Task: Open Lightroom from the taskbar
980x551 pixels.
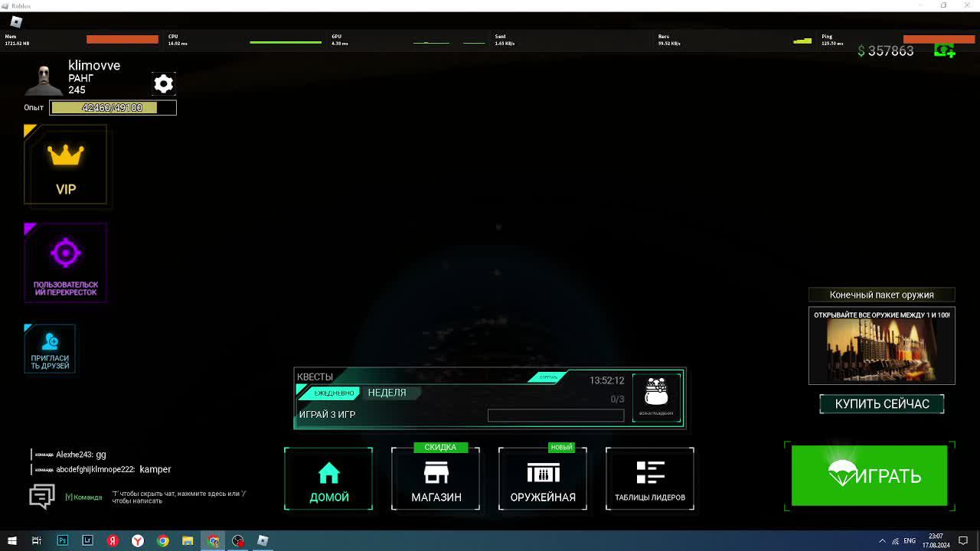Action: [x=87, y=540]
